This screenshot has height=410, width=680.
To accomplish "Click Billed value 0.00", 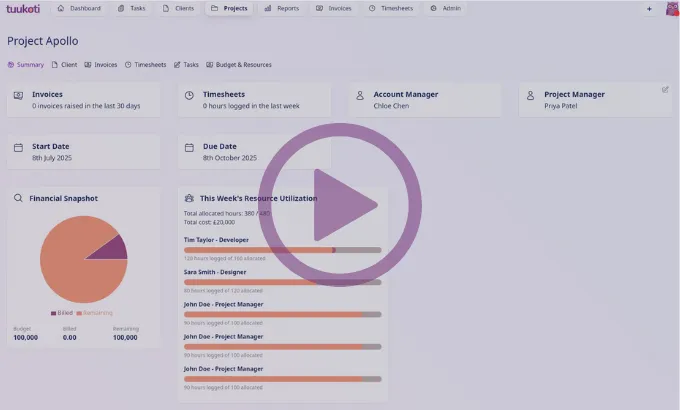I will point(69,338).
